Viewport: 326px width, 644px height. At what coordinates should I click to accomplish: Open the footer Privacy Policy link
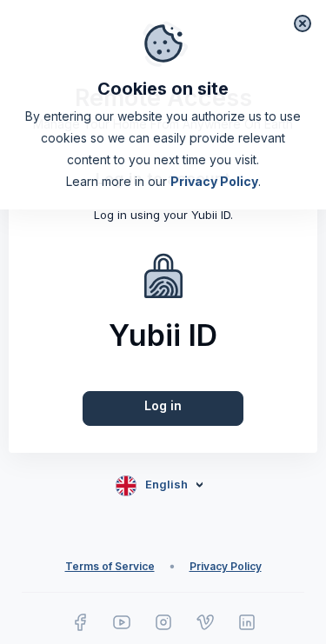[x=225, y=567]
